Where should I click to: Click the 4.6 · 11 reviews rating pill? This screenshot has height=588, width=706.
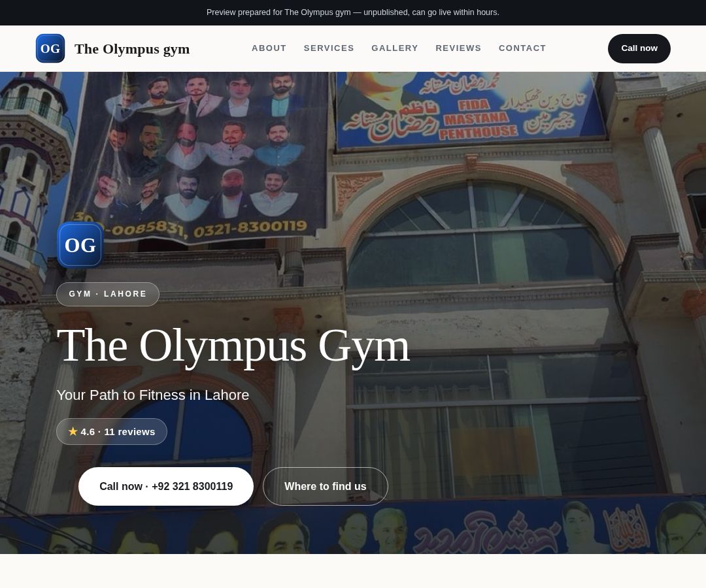(x=112, y=431)
